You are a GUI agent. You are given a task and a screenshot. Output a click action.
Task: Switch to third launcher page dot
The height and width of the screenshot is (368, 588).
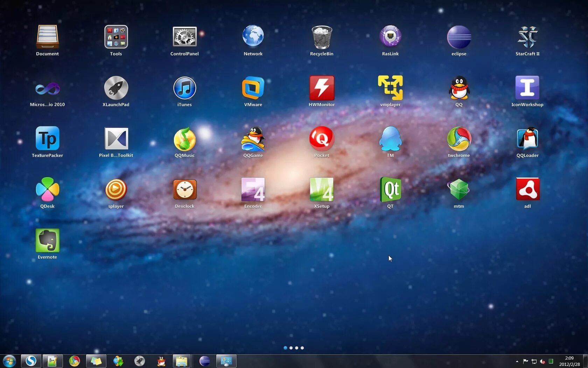pos(296,348)
